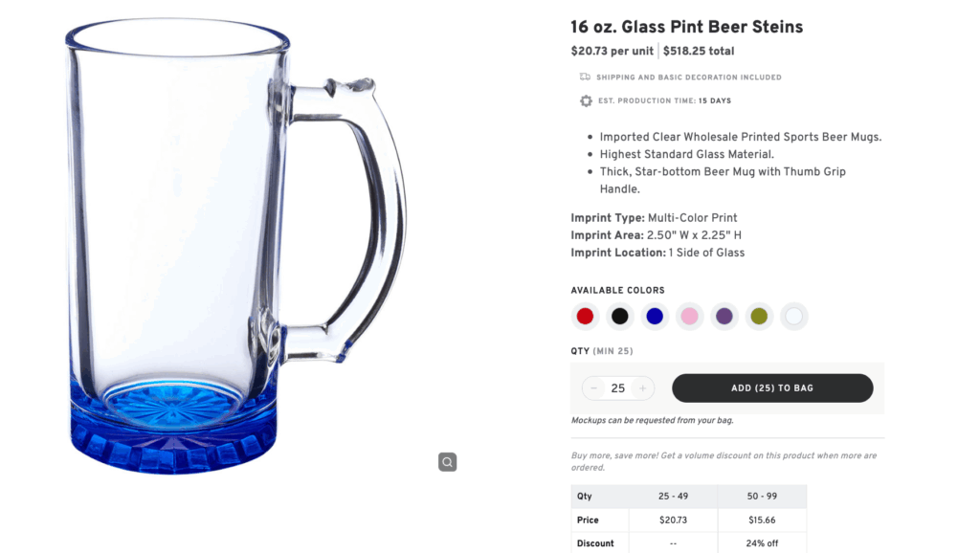Select the clear/white color swatch
The width and height of the screenshot is (980, 553).
[x=793, y=316]
